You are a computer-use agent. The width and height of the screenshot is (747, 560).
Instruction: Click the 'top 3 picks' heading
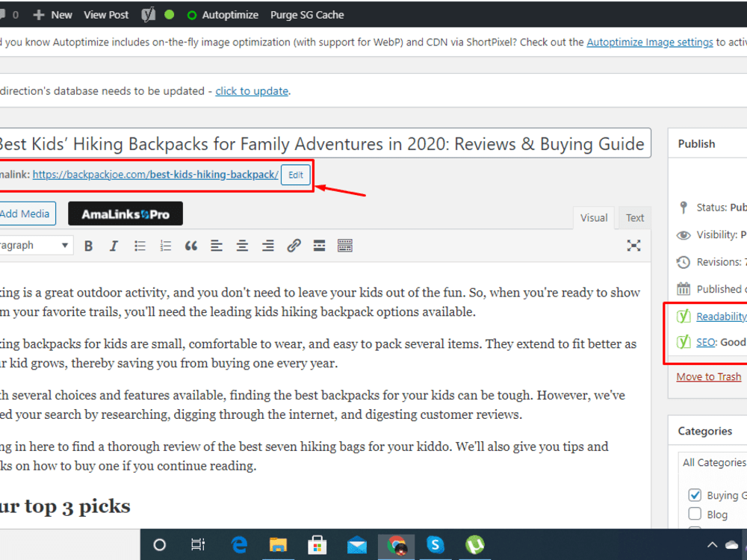(x=65, y=506)
